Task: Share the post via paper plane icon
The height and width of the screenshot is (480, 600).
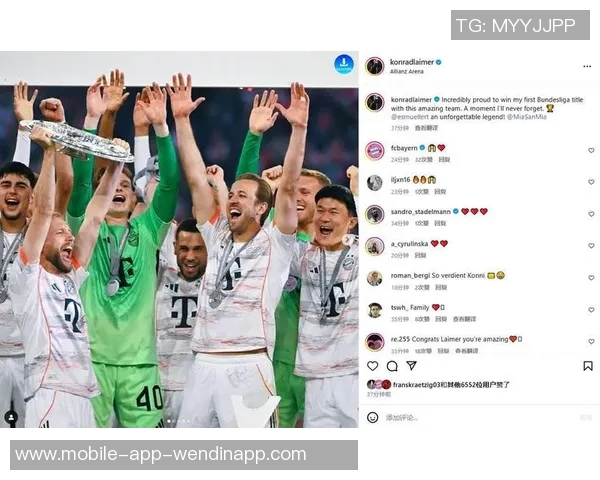Action: 412,366
